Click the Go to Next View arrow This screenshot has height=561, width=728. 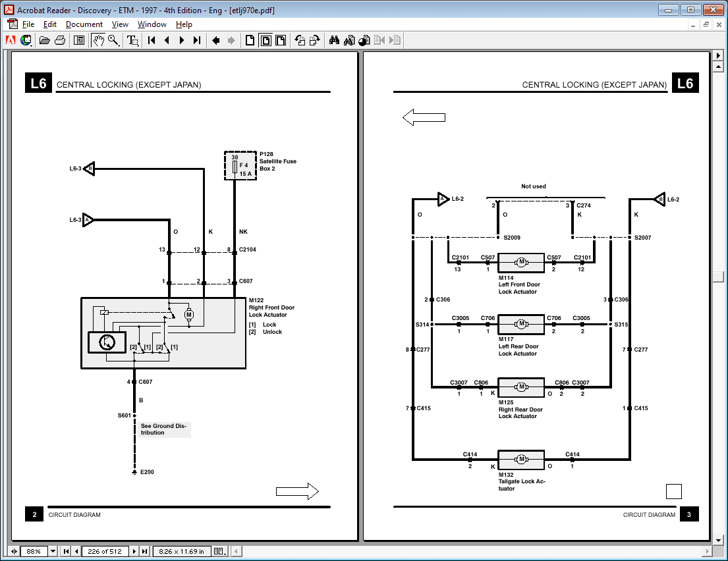(x=231, y=40)
